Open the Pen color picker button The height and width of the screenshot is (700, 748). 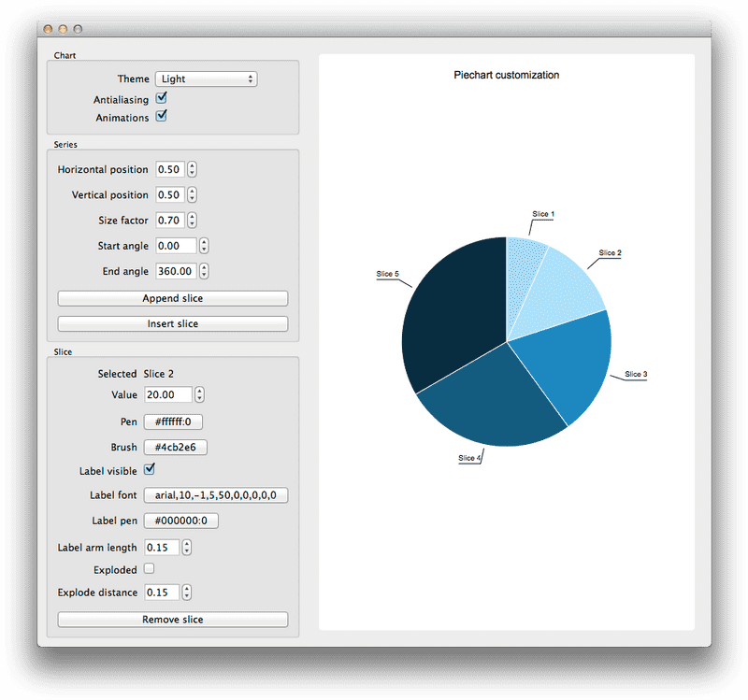pyautogui.click(x=173, y=421)
